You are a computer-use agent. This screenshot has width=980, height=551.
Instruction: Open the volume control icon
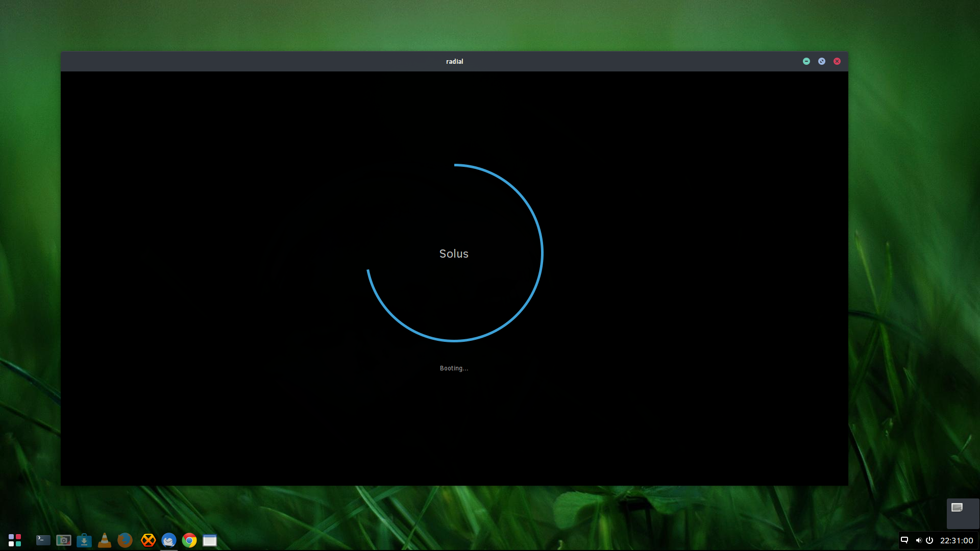[918, 540]
